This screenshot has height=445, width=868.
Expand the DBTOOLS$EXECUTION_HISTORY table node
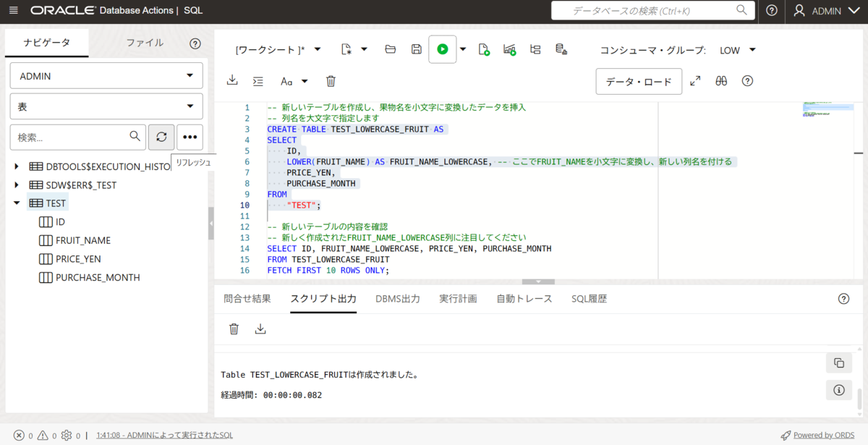tap(17, 166)
